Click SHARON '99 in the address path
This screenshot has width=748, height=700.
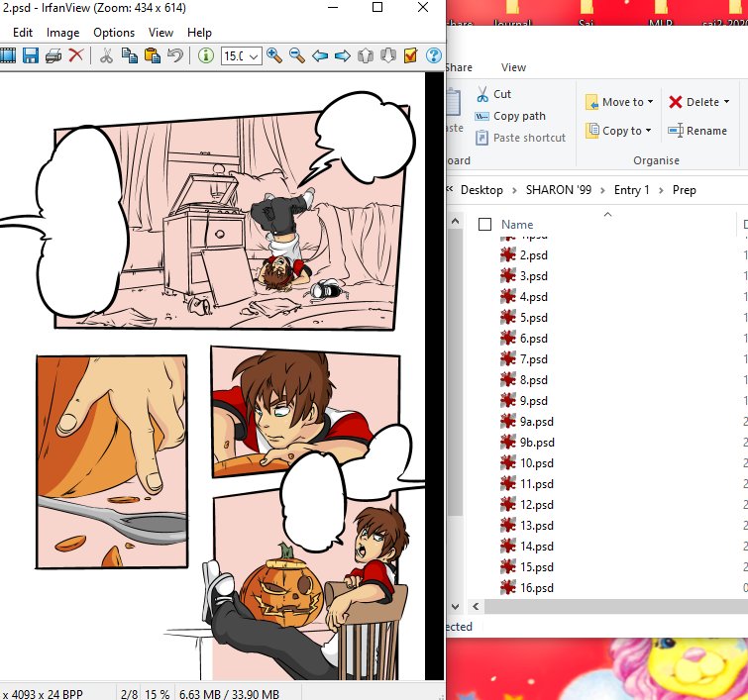[559, 190]
